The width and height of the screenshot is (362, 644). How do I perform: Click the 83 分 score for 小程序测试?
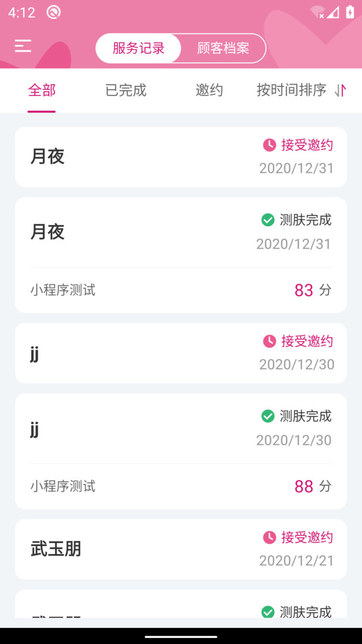pyautogui.click(x=311, y=290)
